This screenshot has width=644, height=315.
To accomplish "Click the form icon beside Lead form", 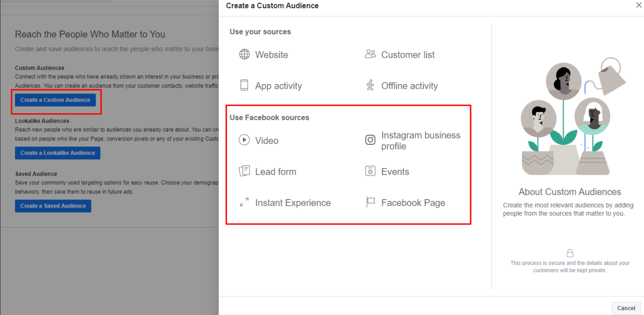I will pyautogui.click(x=244, y=171).
